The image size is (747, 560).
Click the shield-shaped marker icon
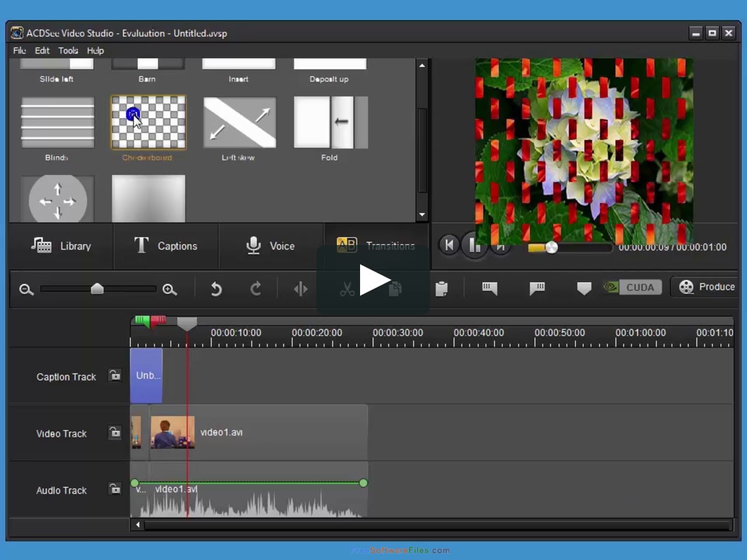point(584,288)
